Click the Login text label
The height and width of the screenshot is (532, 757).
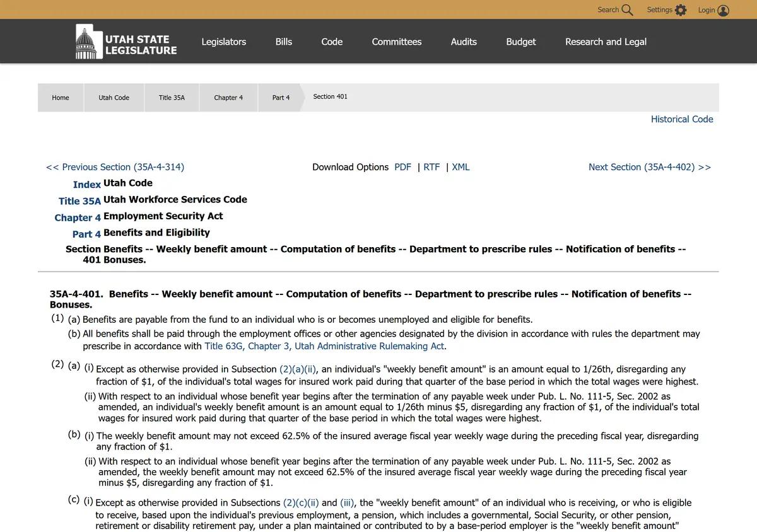[x=707, y=10]
